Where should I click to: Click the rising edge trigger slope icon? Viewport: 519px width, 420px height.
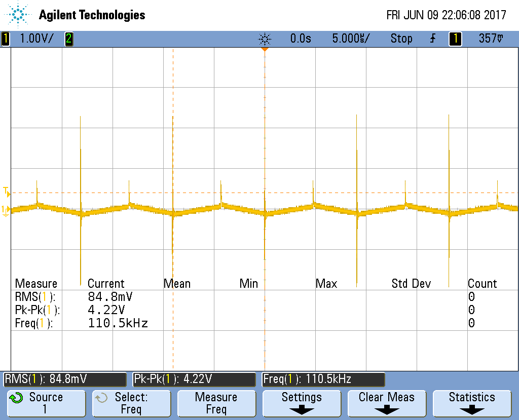(433, 39)
